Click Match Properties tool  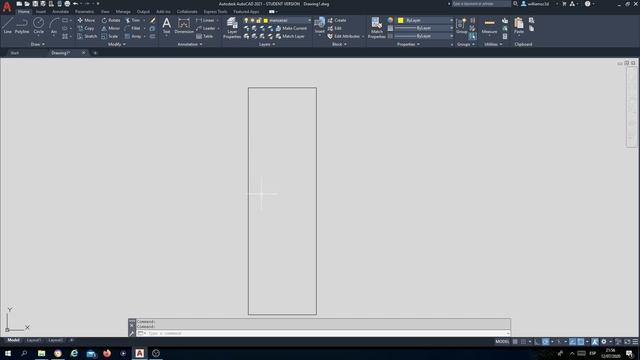point(376,28)
